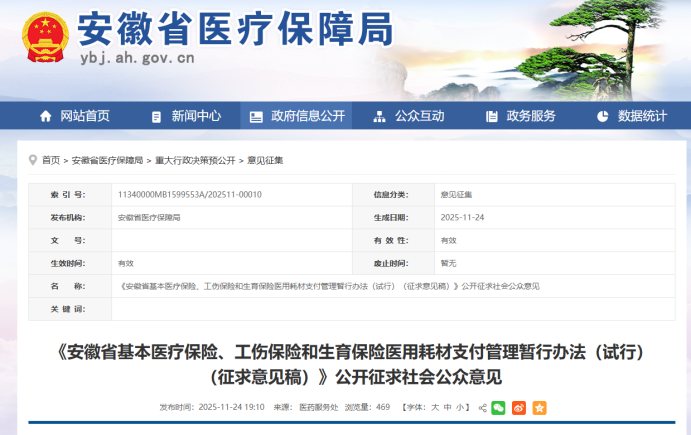Open 新闻中心 menu item
691x435 pixels.
[x=196, y=116]
